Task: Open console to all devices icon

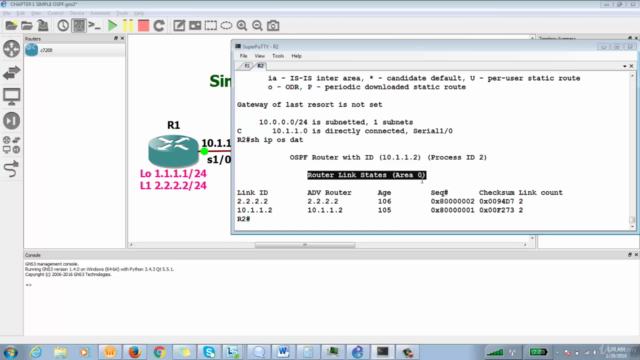Action: (94, 26)
